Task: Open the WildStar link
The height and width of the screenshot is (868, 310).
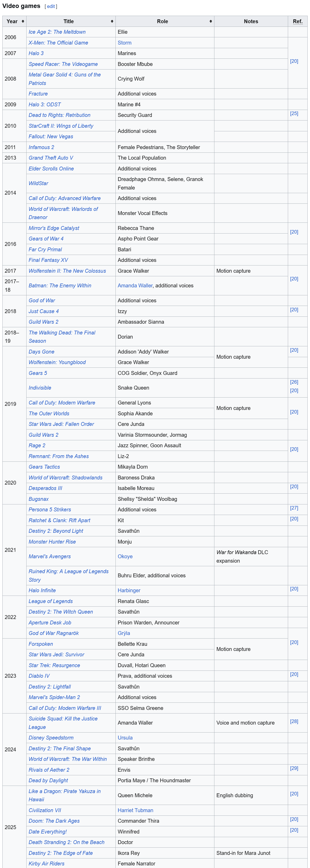Action: 38,183
